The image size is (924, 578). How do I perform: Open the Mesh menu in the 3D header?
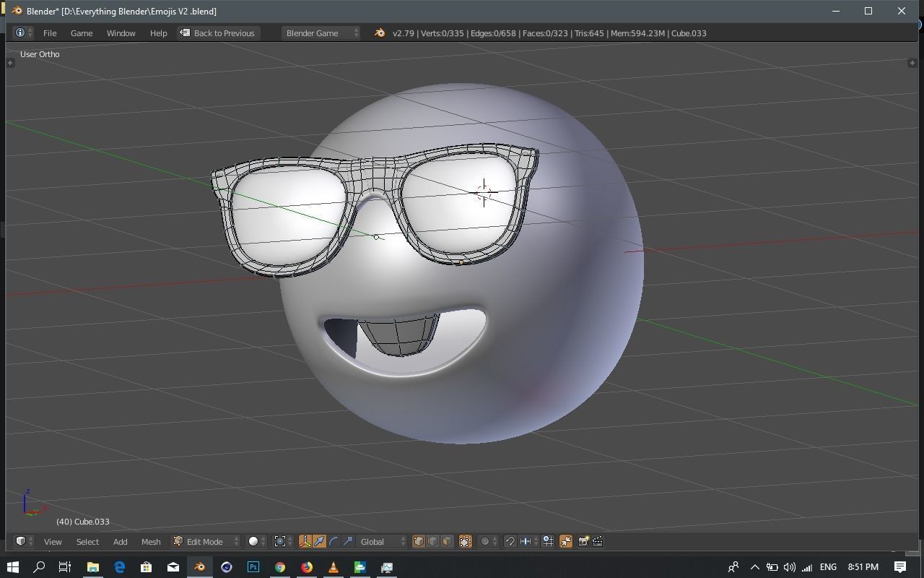[151, 541]
